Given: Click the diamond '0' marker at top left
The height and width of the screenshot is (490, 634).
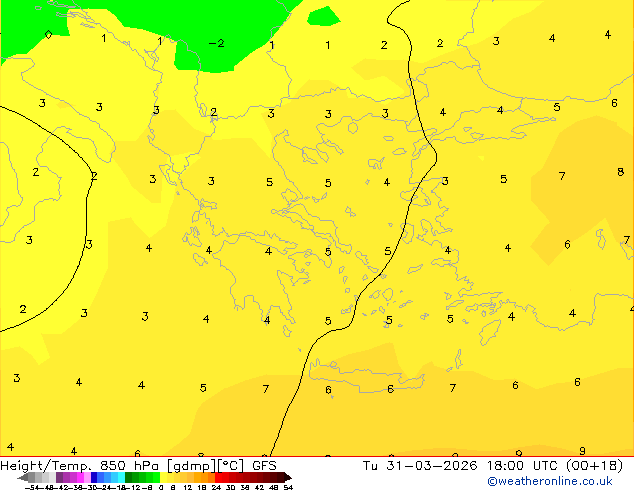Looking at the screenshot, I should pyautogui.click(x=48, y=34).
